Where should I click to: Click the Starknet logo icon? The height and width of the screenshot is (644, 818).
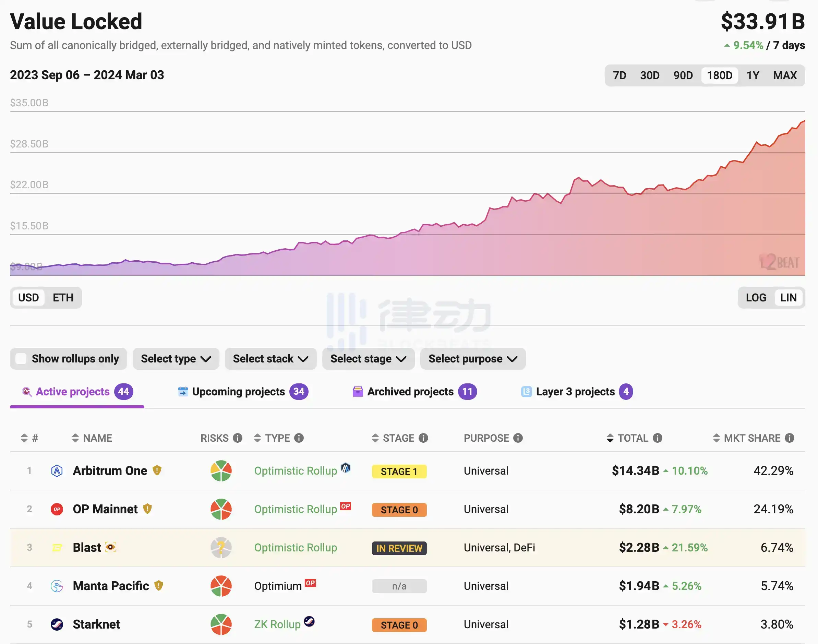point(57,624)
